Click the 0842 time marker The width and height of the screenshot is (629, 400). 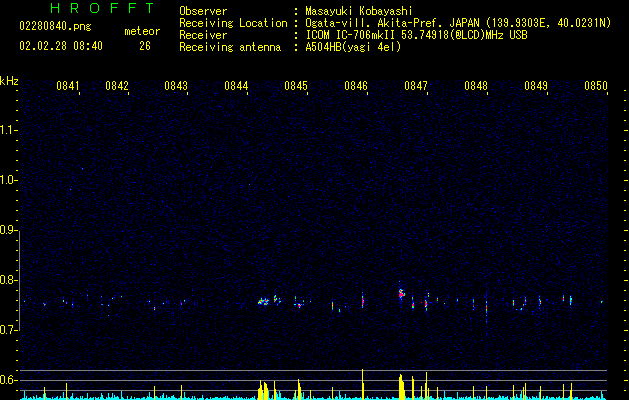117,86
